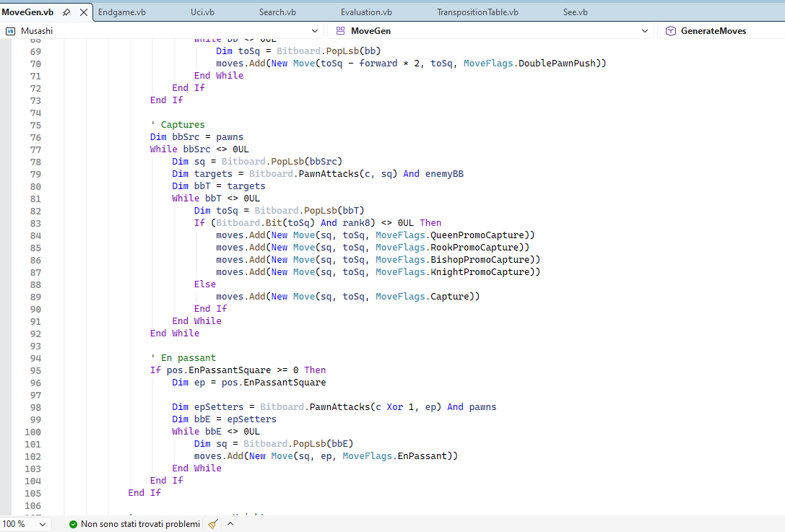Click RookPromoCapture on line 85
785x532 pixels.
click(x=474, y=248)
